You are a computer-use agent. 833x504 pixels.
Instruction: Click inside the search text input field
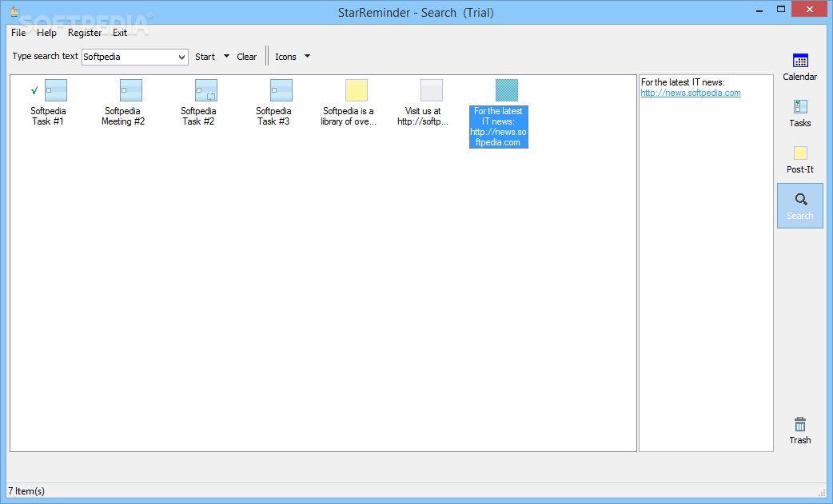coord(129,57)
